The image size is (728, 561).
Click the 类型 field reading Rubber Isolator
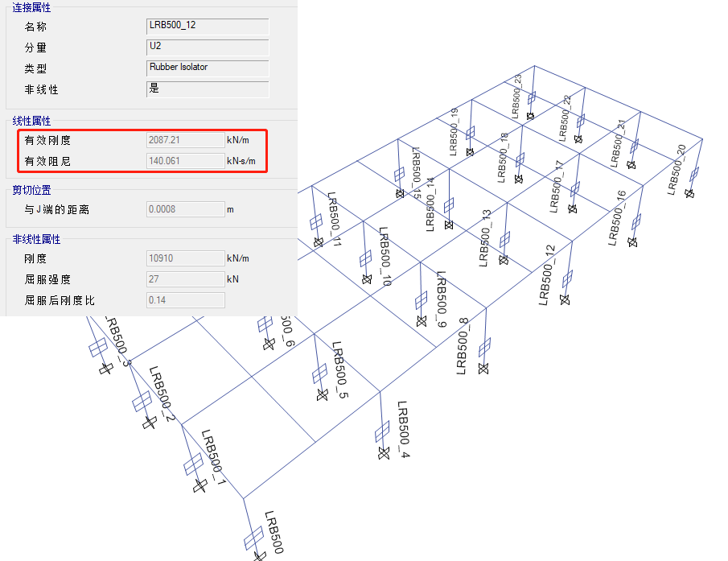207,68
